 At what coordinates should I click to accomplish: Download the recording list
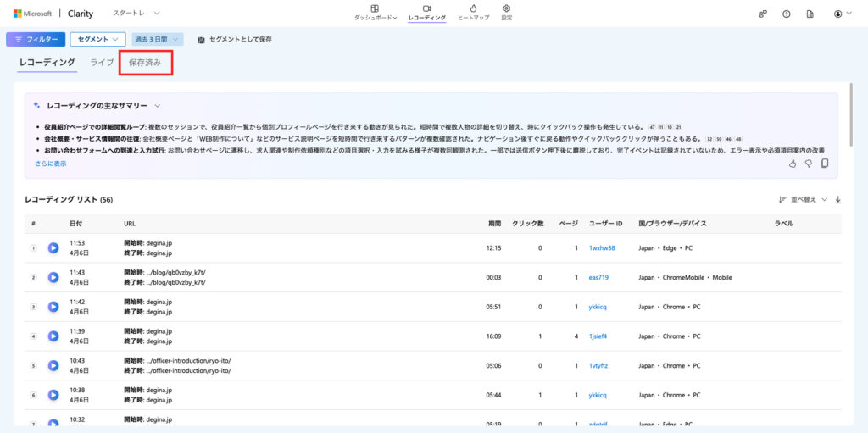pyautogui.click(x=838, y=200)
